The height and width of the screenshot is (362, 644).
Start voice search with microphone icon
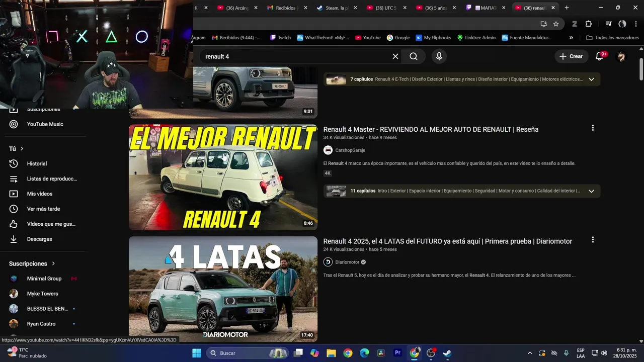(439, 56)
